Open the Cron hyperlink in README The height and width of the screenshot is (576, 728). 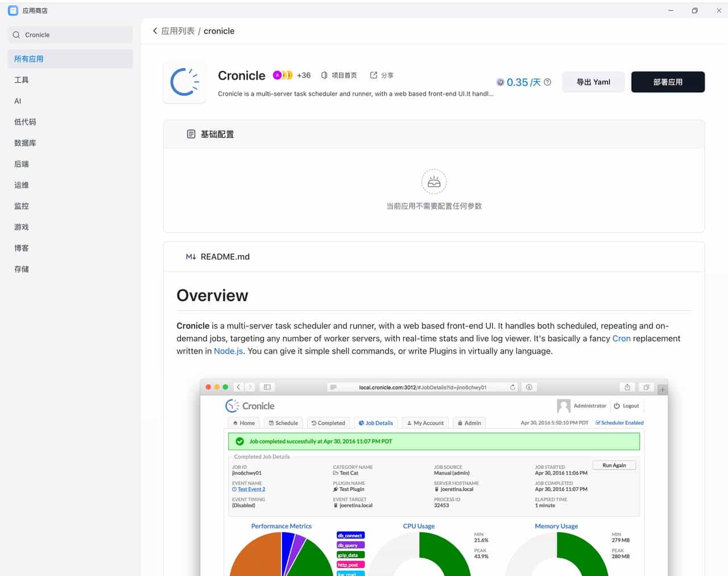pyautogui.click(x=621, y=339)
